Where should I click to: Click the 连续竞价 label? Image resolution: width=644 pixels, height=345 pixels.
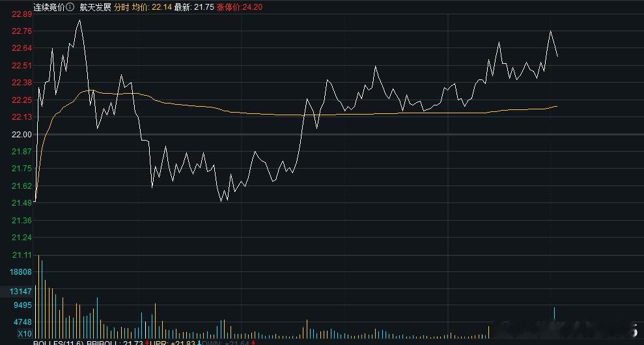pos(49,7)
